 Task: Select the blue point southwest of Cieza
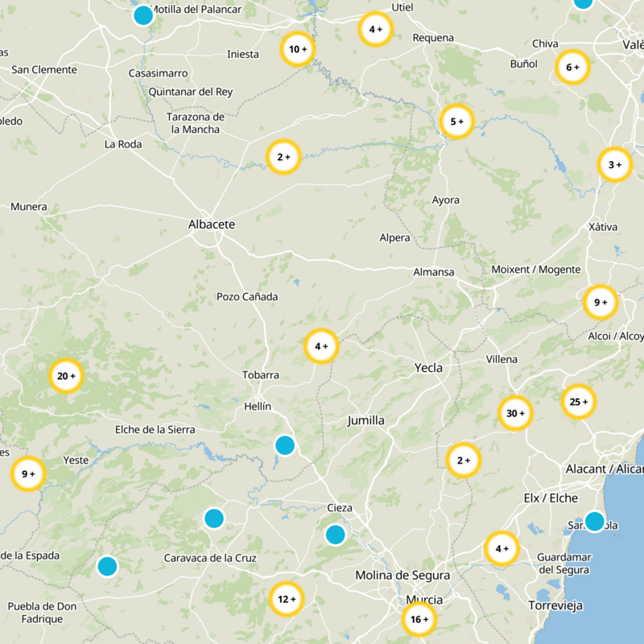point(336,535)
